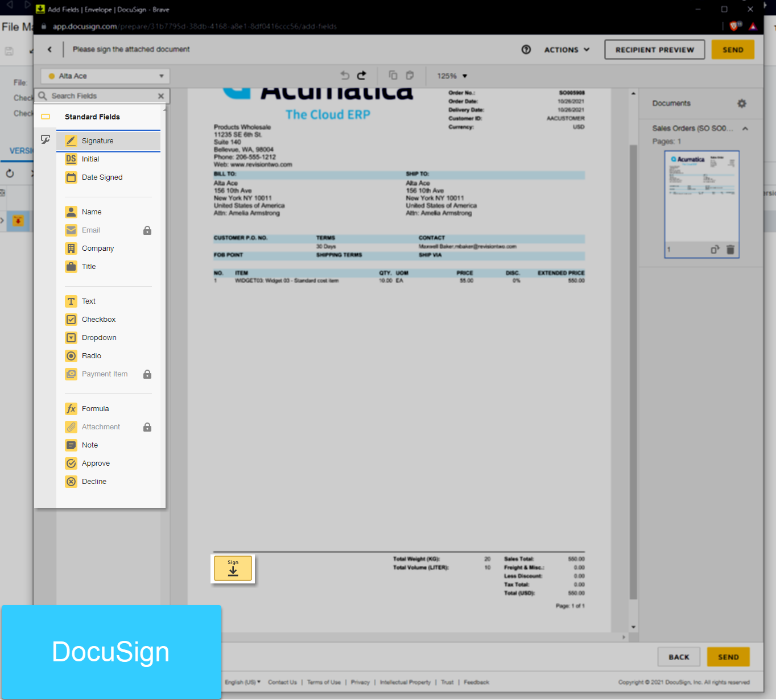Open Documents settings gear icon

(742, 103)
